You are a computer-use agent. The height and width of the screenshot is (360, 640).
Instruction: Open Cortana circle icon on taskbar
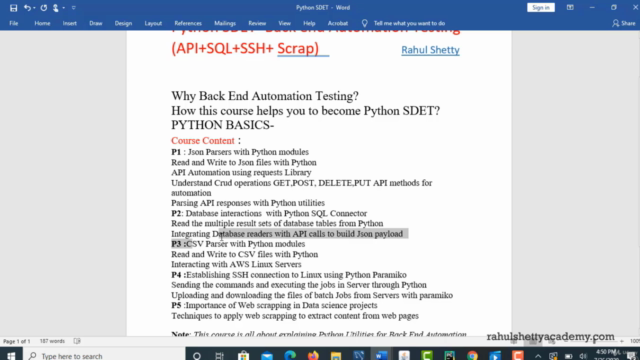point(197,356)
